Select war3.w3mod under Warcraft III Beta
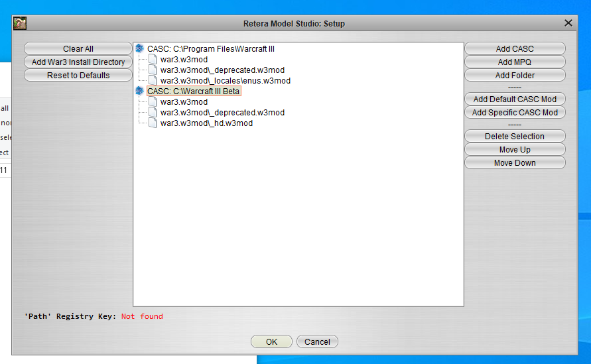The height and width of the screenshot is (364, 591). click(x=184, y=101)
